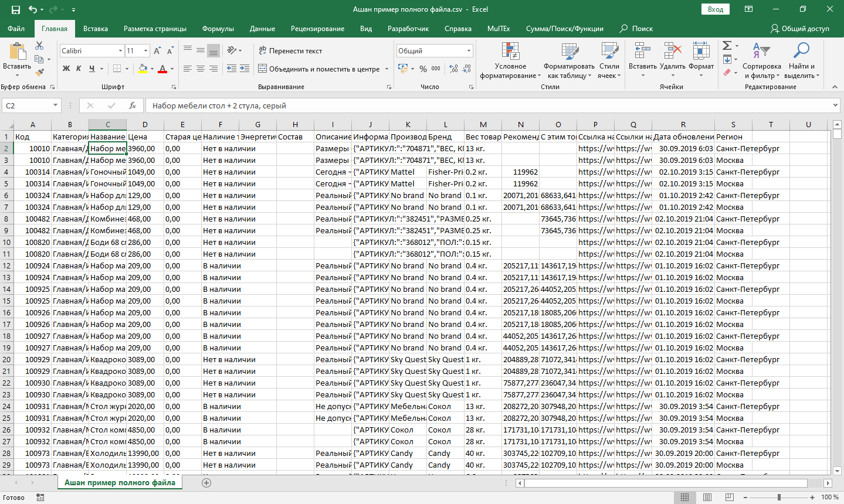
Task: Switch to the Рецензирование tab
Action: 318,29
